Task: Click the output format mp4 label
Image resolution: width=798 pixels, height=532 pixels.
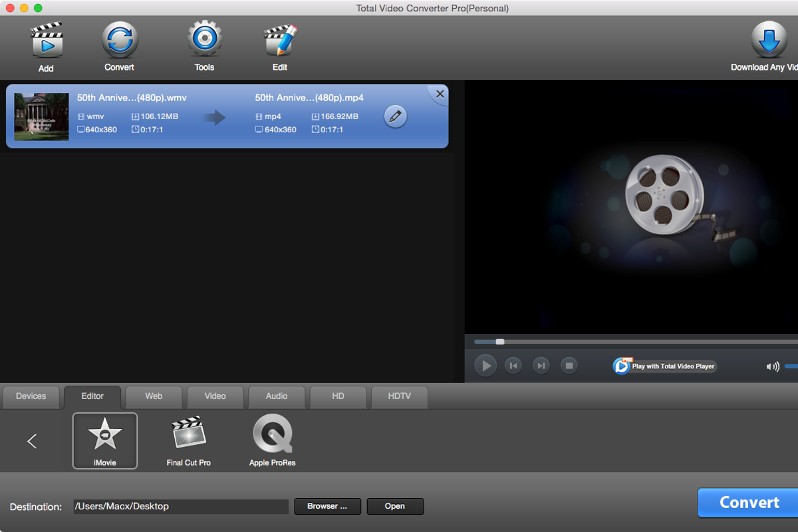Action: [x=273, y=116]
